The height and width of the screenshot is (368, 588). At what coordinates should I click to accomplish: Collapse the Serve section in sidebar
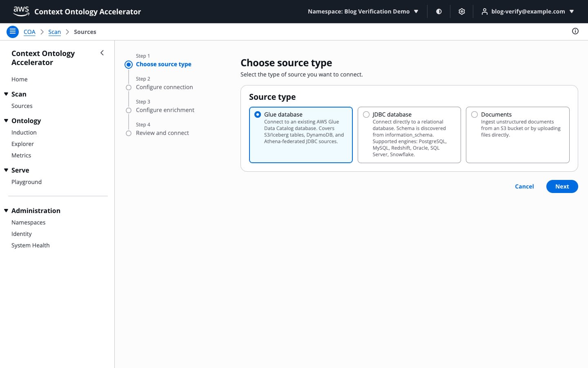coord(6,170)
